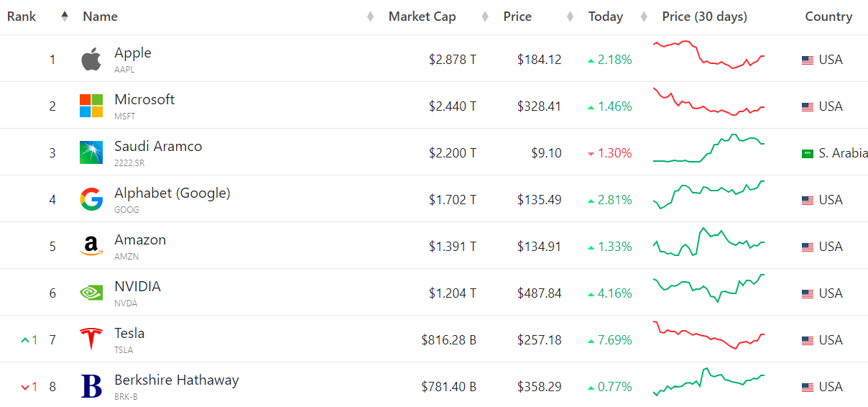The height and width of the screenshot is (407, 868).
Task: Open the Berkshire Hathaway name link
Action: coord(176,380)
